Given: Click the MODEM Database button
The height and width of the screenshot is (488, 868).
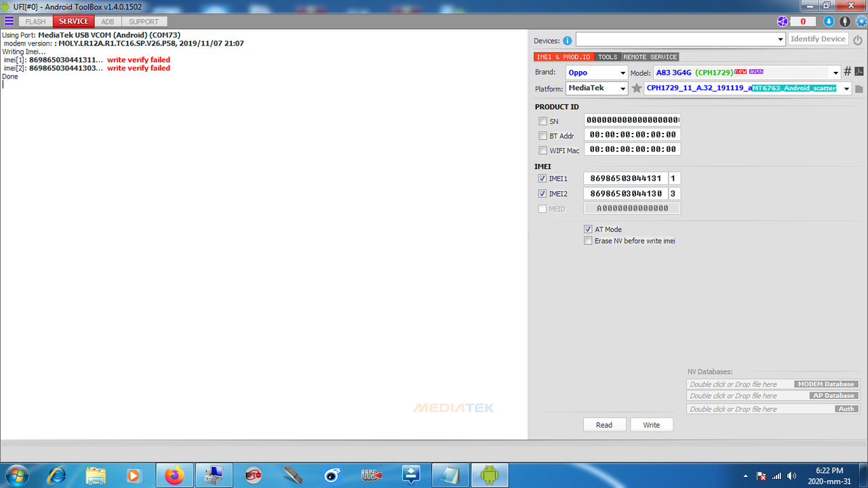Looking at the screenshot, I should (826, 384).
